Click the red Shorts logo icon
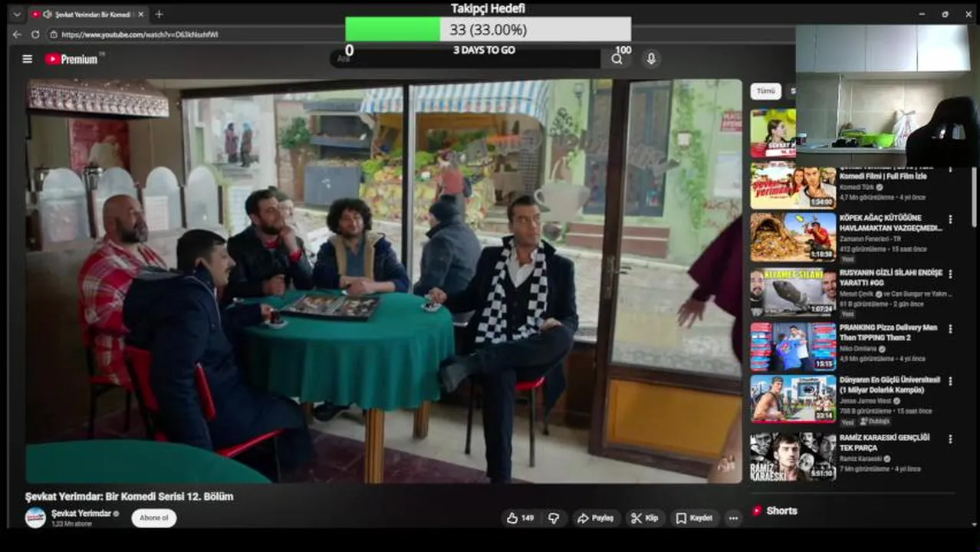Screen dimensions: 980x552 click(757, 511)
